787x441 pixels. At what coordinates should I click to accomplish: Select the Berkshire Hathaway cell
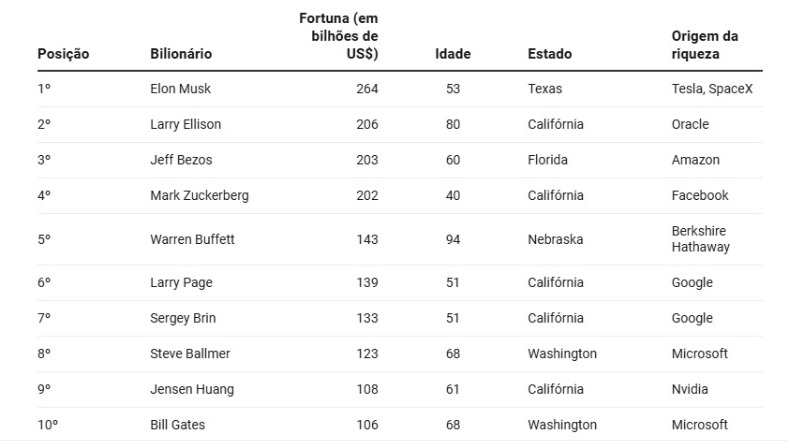tap(700, 240)
